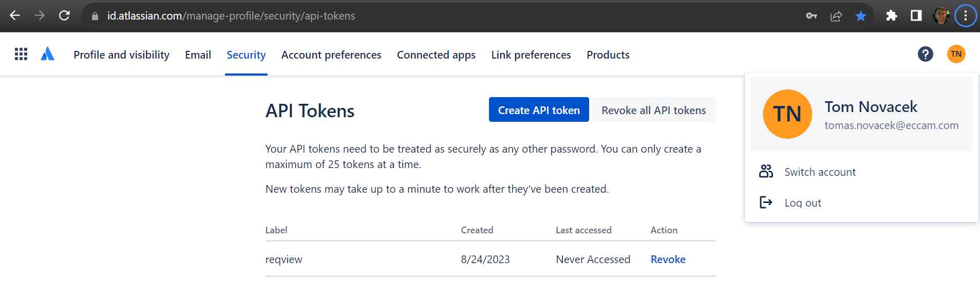Screen dimensions: 980x295
Task: Open the help question mark icon
Action: pyautogui.click(x=926, y=54)
